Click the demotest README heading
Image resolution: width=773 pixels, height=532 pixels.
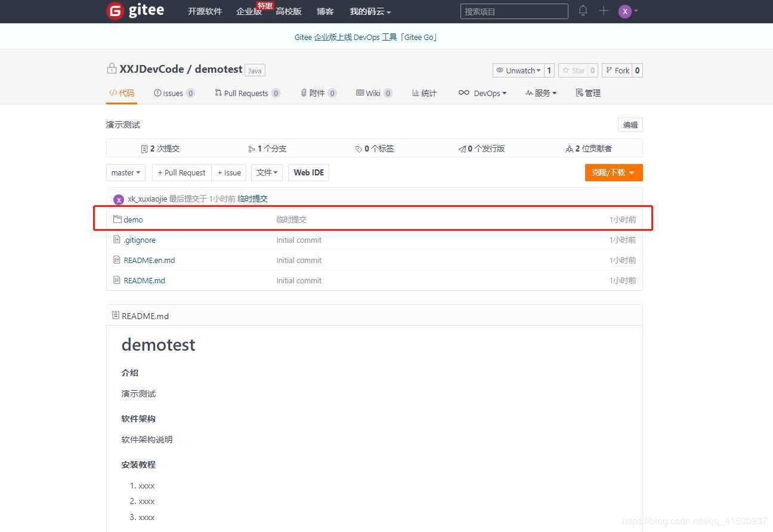159,345
